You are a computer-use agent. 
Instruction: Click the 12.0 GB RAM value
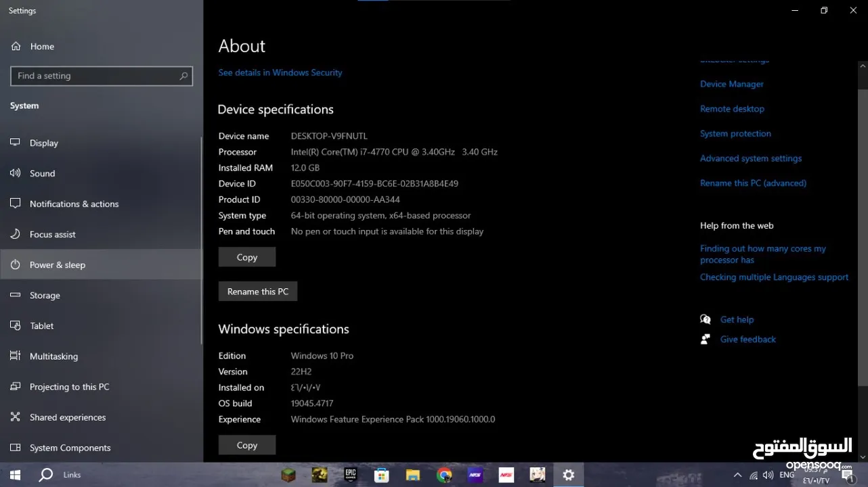tap(305, 168)
